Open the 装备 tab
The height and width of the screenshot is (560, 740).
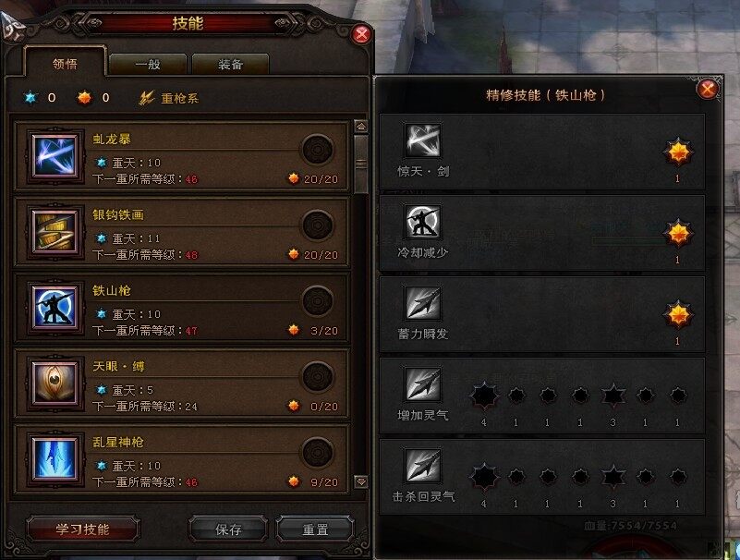(x=230, y=64)
